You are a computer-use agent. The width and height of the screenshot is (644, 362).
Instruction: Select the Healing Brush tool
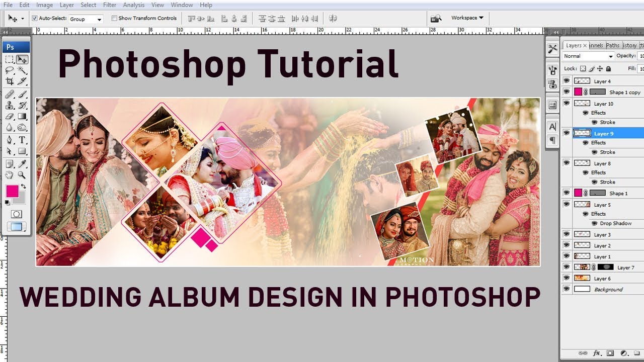click(x=10, y=94)
